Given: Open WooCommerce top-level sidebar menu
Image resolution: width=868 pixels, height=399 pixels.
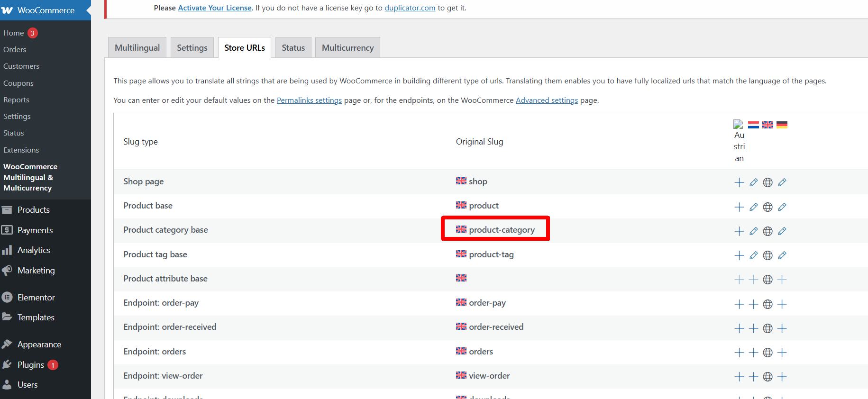Looking at the screenshot, I should coord(46,10).
